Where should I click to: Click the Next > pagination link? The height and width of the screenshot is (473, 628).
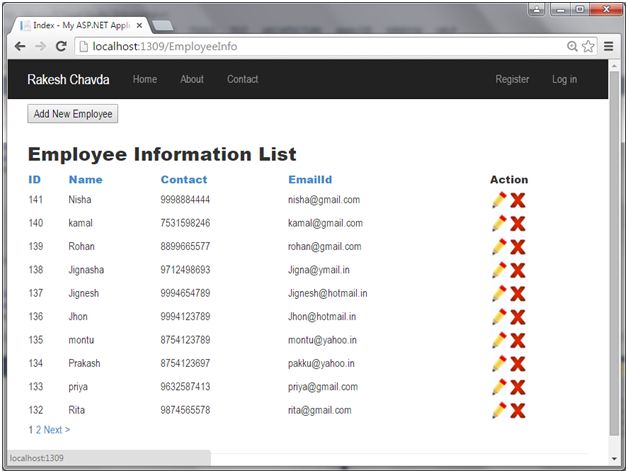point(57,430)
